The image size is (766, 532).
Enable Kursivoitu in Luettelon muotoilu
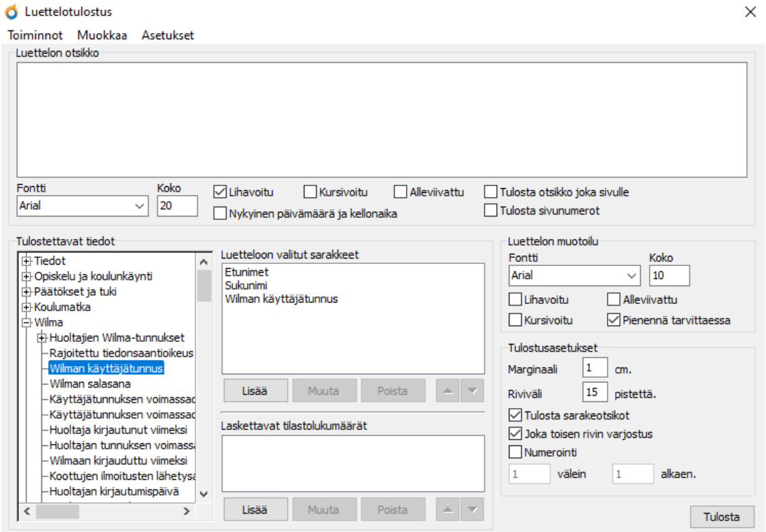tap(516, 320)
